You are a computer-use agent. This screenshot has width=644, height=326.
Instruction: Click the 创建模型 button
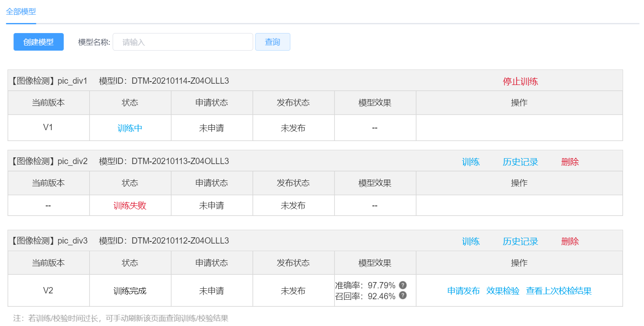[x=39, y=42]
